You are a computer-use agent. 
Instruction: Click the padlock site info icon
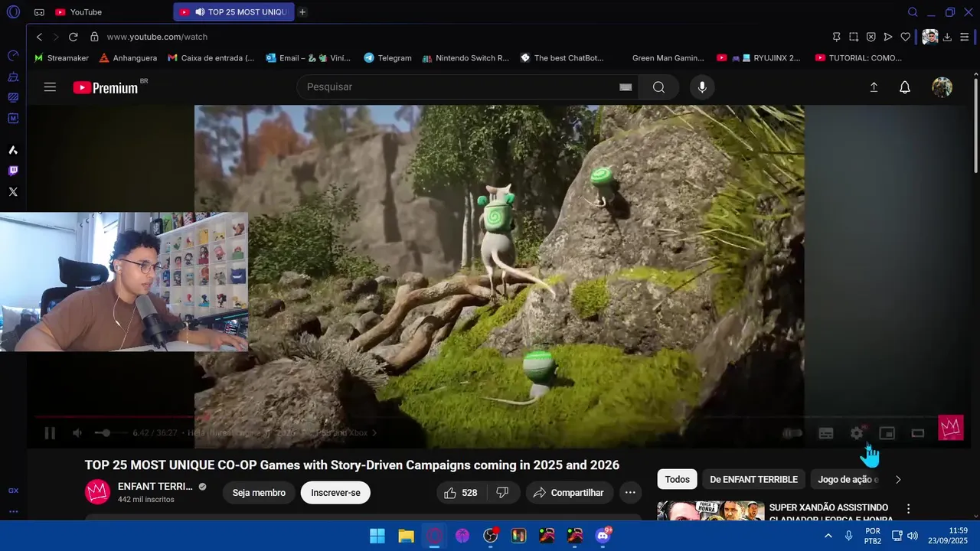tap(94, 37)
